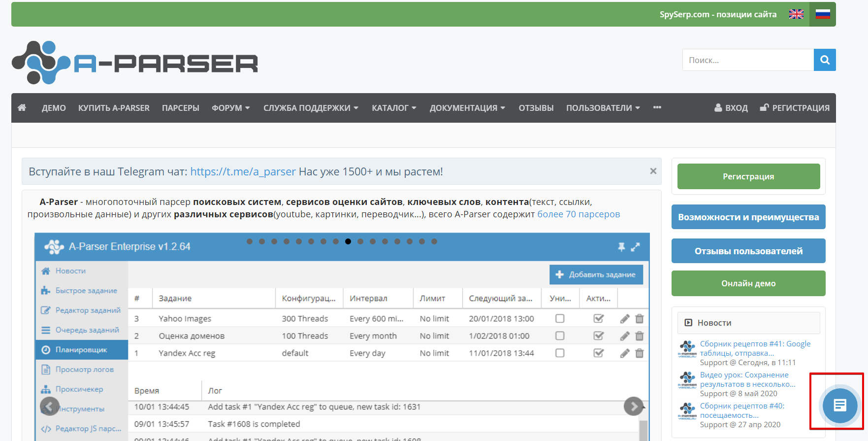Tick the Уни... checkbox for Yandex Acc reg
This screenshot has width=868, height=441.
[560, 353]
